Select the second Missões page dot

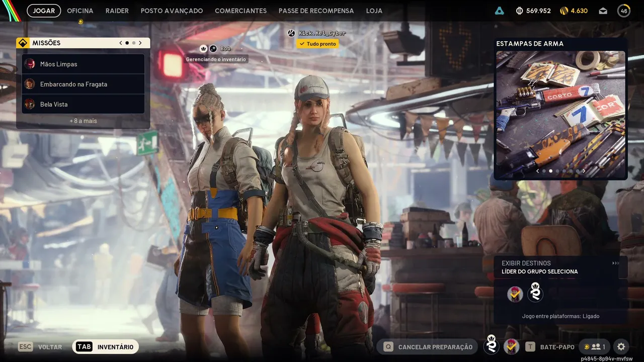point(133,43)
